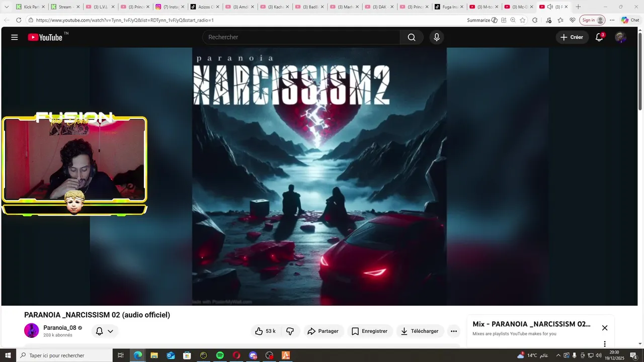The width and height of the screenshot is (644, 362).
Task: Switch to the Kick tab
Action: click(x=29, y=7)
